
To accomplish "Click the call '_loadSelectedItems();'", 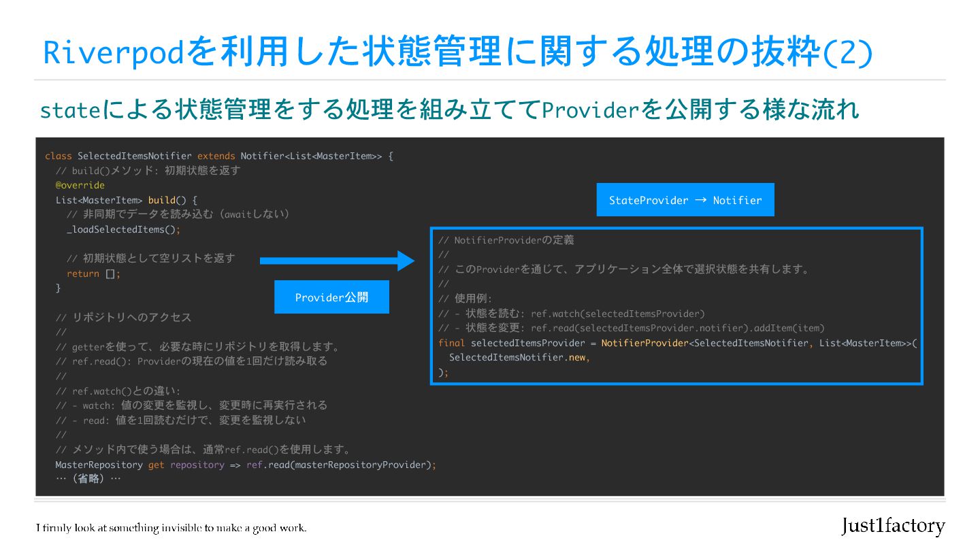I will point(123,229).
